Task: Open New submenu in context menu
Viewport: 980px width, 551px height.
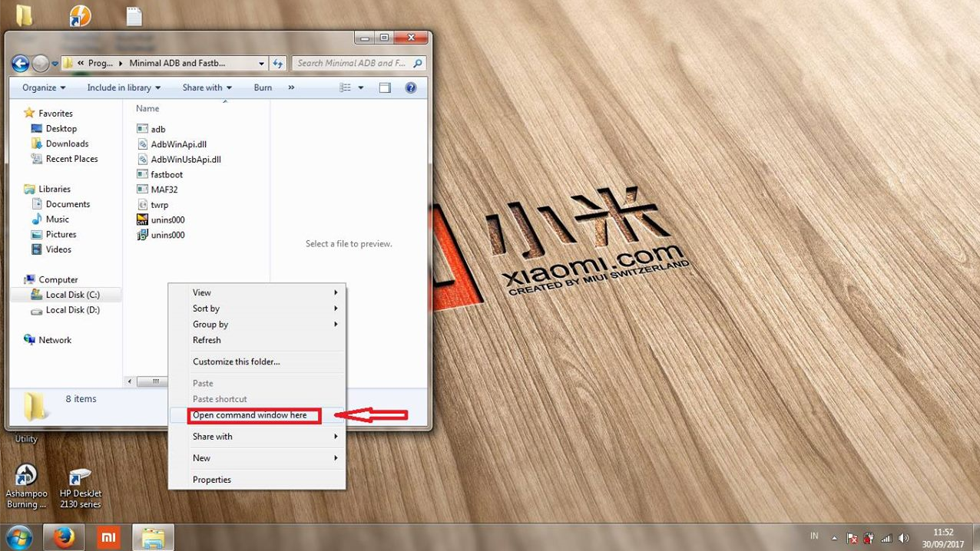Action: [x=257, y=458]
